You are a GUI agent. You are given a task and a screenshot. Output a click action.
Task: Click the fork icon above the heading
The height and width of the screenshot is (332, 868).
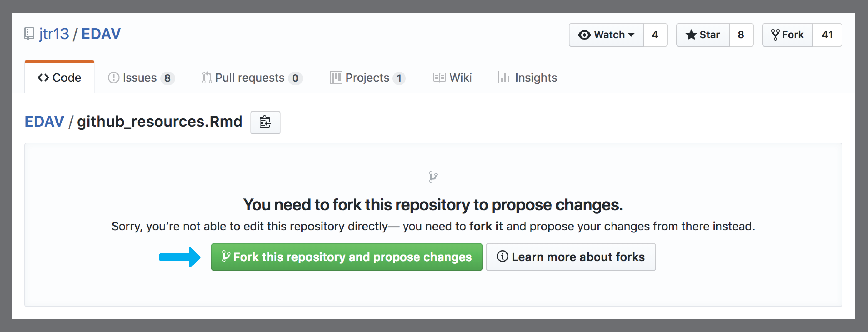point(433,177)
